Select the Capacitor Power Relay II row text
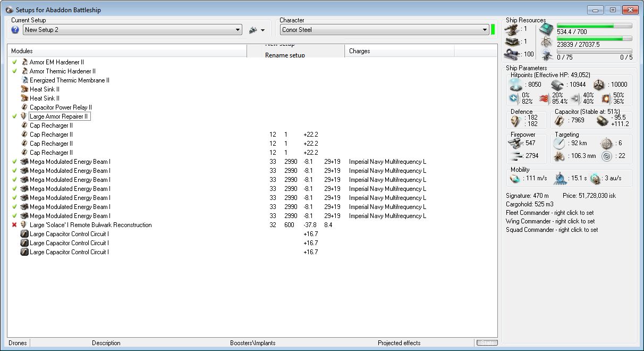The width and height of the screenshot is (644, 351). [61, 107]
